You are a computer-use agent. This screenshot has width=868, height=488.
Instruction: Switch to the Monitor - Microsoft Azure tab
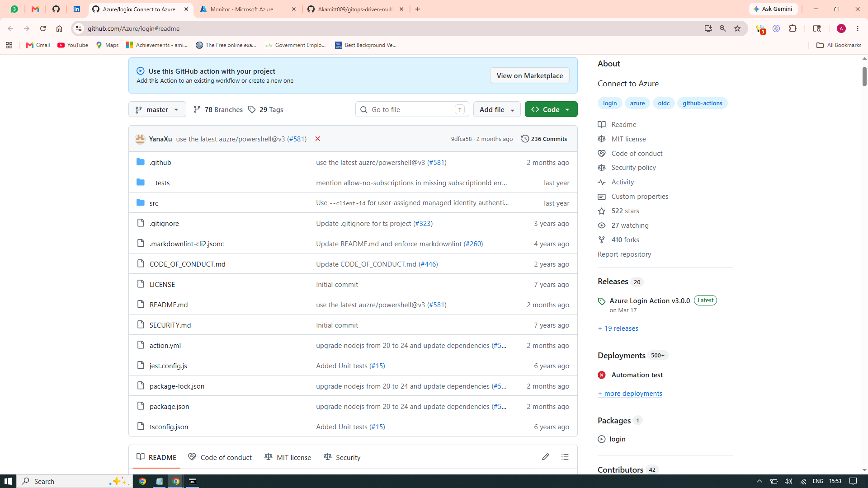coord(248,9)
